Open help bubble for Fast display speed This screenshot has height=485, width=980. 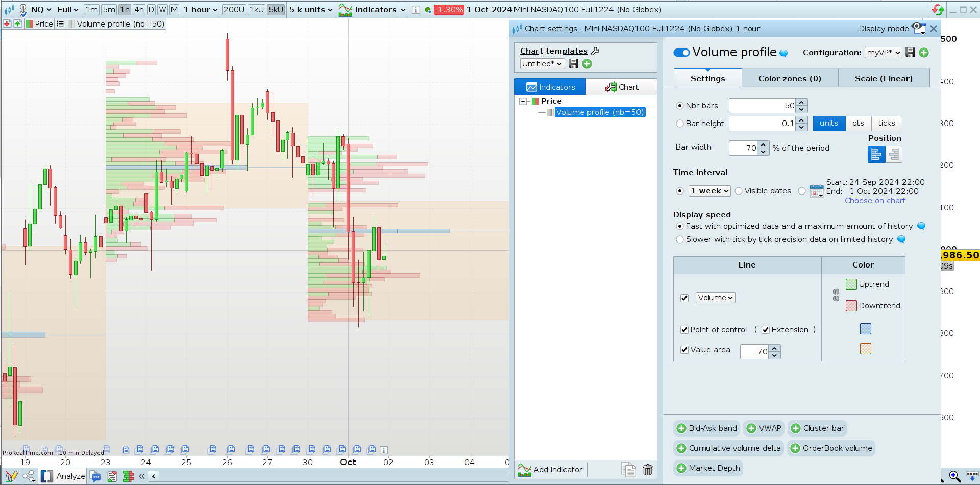point(921,226)
